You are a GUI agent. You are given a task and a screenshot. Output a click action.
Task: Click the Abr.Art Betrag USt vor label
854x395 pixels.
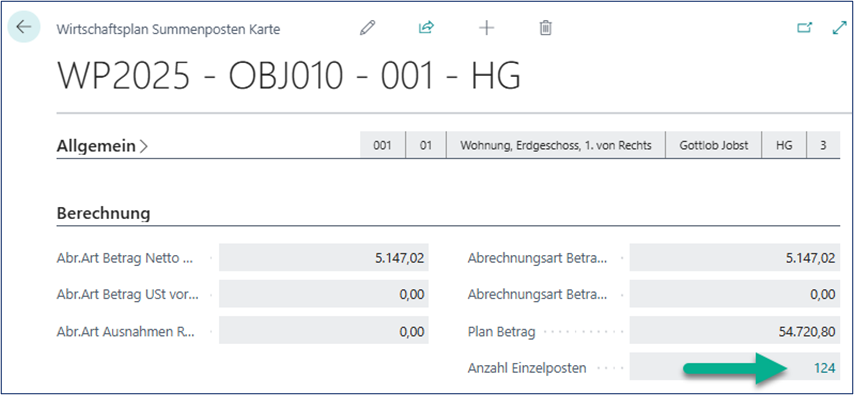coord(127,295)
